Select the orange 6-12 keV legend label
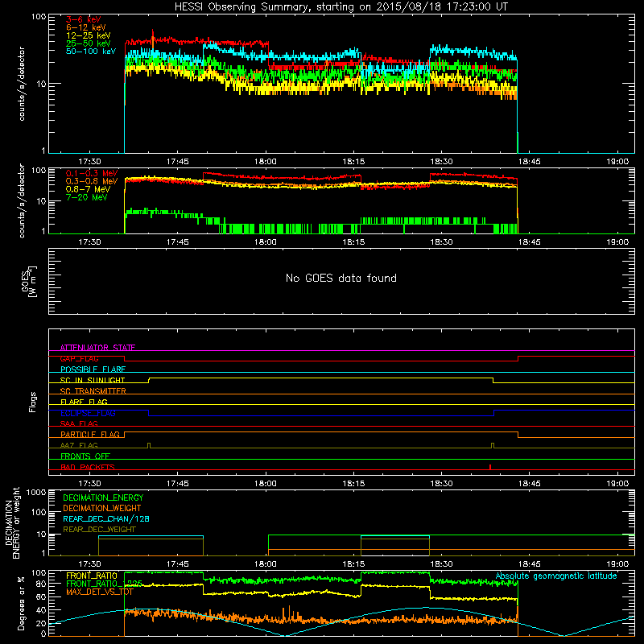This screenshot has height=644, width=644. coord(86,27)
